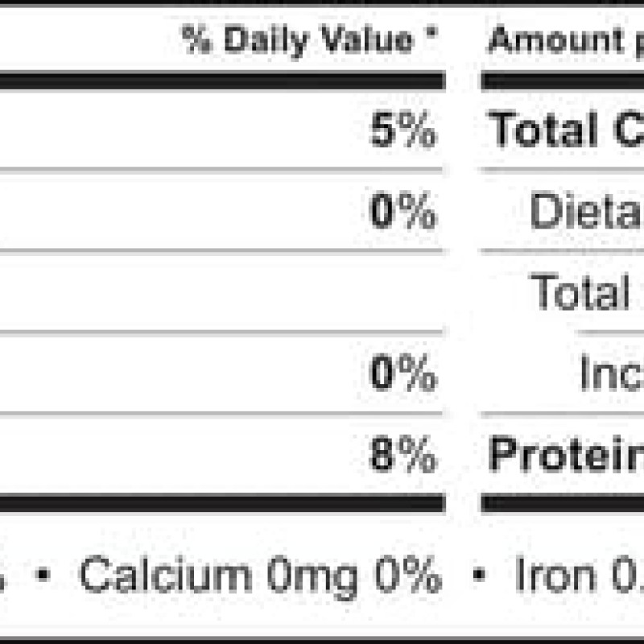
Task: Click the bullet before Calcium
Action: tap(43, 576)
